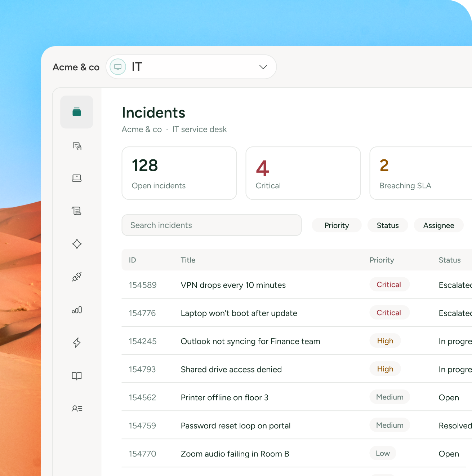Viewport: 472px width, 476px height.
Task: Click the lightning bolt automation icon
Action: tap(77, 343)
